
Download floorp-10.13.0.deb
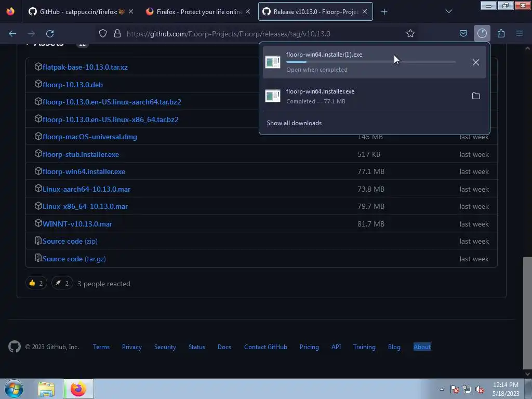point(73,85)
